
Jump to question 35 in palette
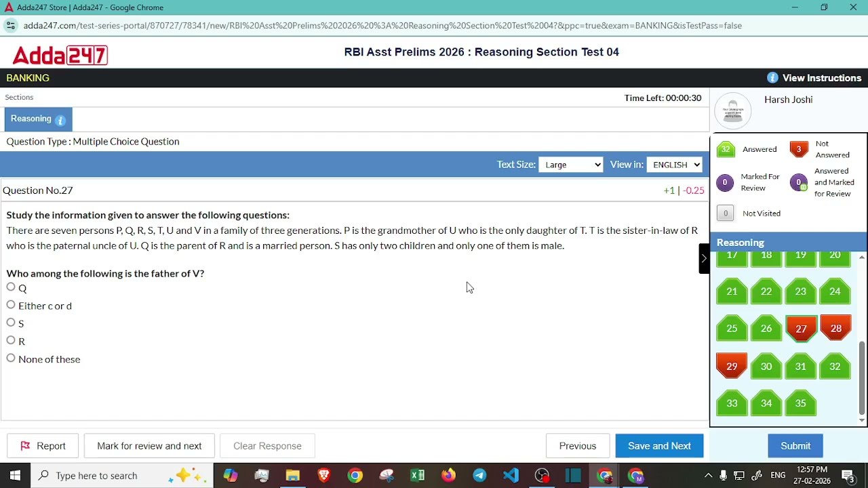pyautogui.click(x=801, y=403)
